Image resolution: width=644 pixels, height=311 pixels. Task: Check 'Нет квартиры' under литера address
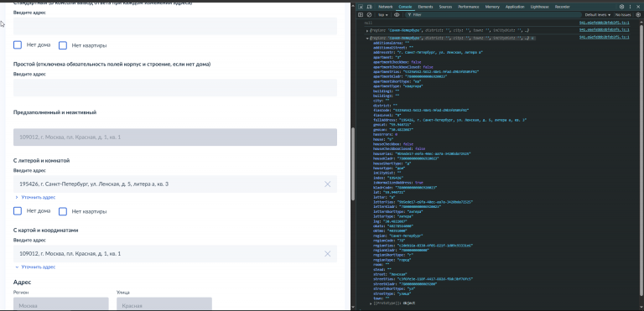(x=62, y=211)
